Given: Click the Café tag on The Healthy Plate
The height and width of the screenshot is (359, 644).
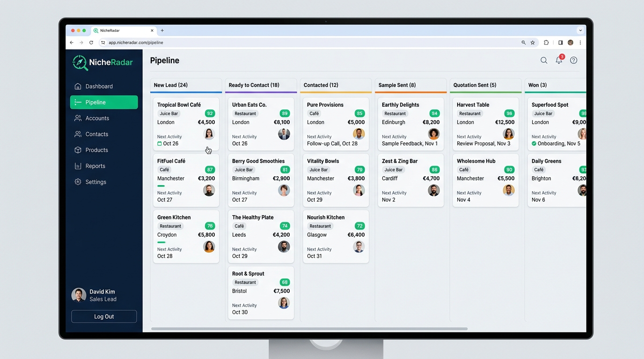Looking at the screenshot, I should pyautogui.click(x=239, y=226).
